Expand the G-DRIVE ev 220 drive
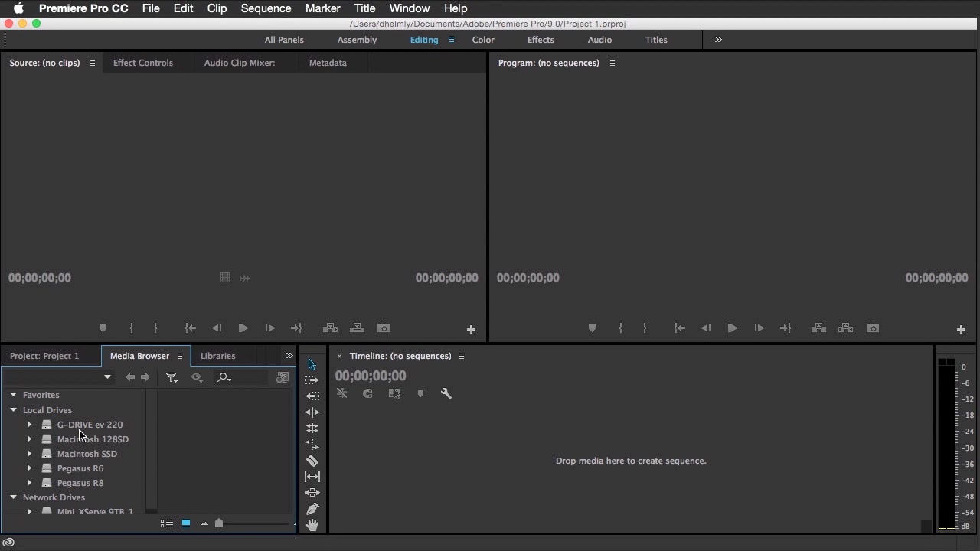Screen dimensions: 980x551 point(29,425)
